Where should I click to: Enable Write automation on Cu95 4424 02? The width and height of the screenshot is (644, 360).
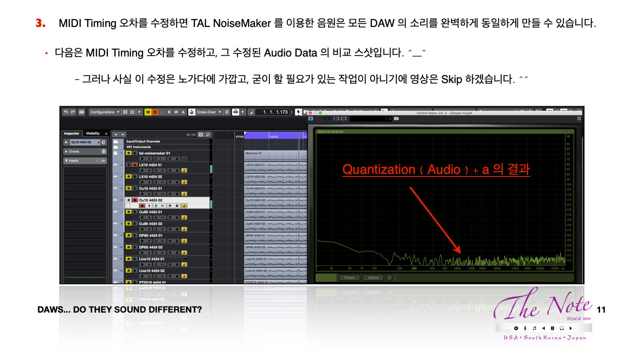(177, 229)
